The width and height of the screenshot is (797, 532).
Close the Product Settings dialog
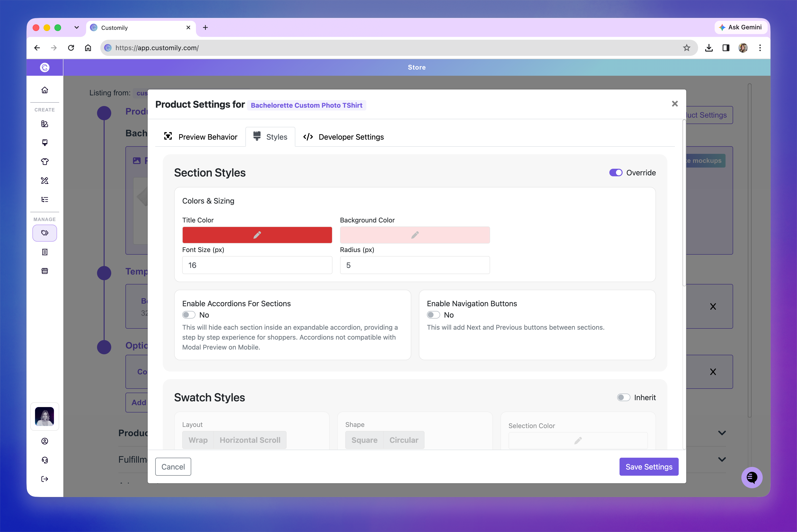point(675,104)
